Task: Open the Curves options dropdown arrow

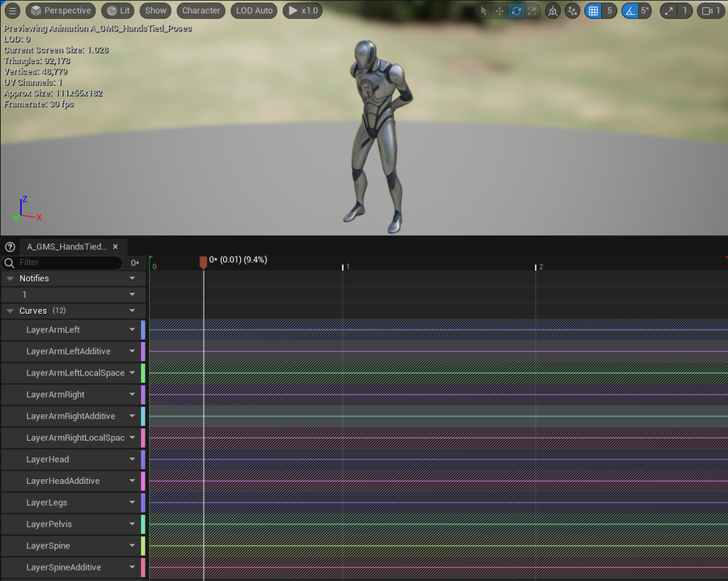Action: point(133,311)
